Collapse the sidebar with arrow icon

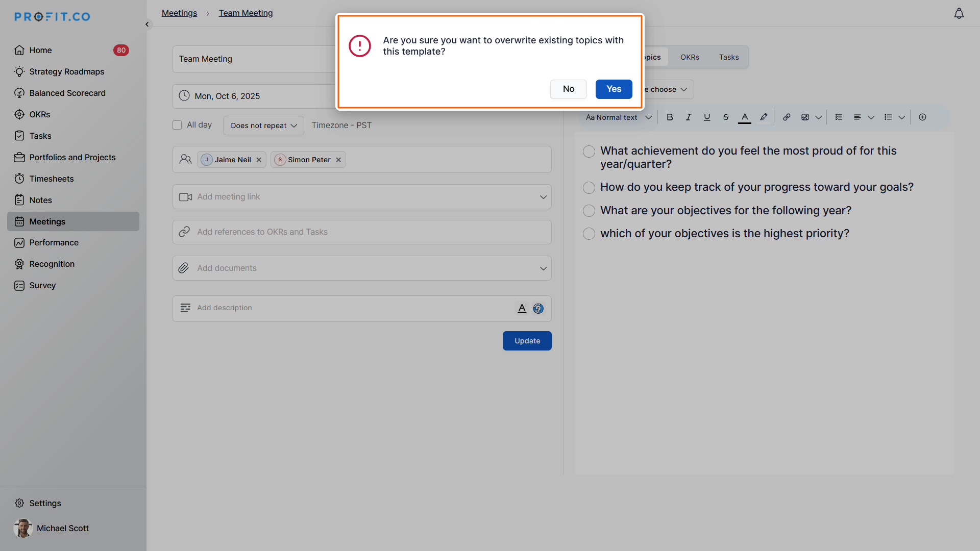tap(147, 24)
